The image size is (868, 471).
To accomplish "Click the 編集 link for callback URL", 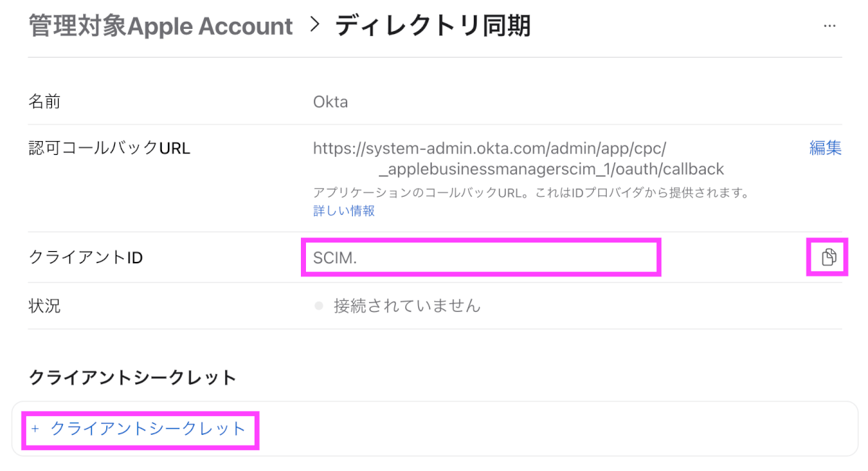I will click(825, 148).
